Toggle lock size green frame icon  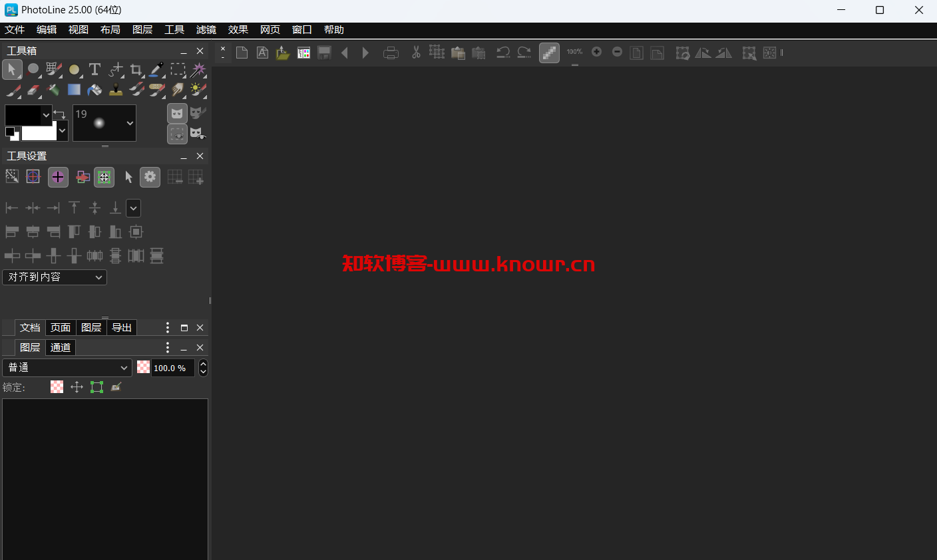point(96,387)
